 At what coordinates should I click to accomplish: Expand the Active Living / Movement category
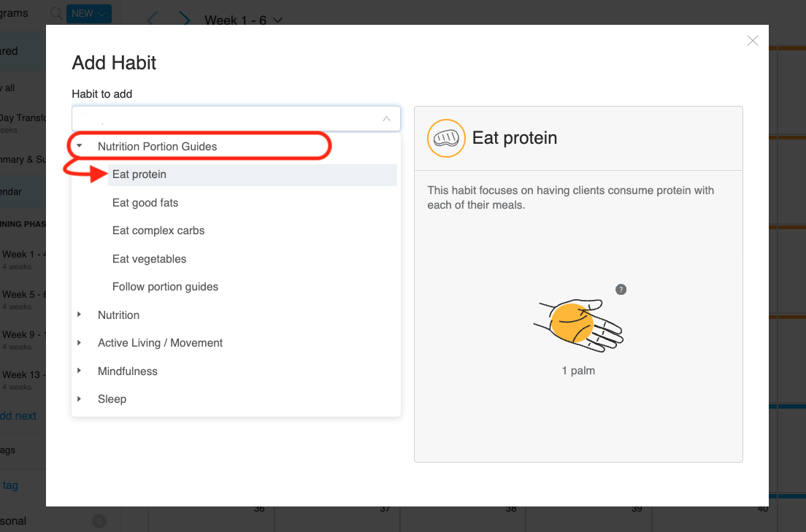click(80, 343)
